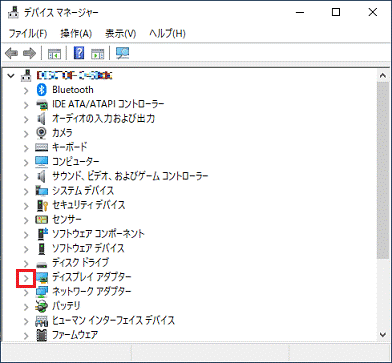Click the コンピューター monitor icon
Viewport: 392px width, 363px height.
41,162
